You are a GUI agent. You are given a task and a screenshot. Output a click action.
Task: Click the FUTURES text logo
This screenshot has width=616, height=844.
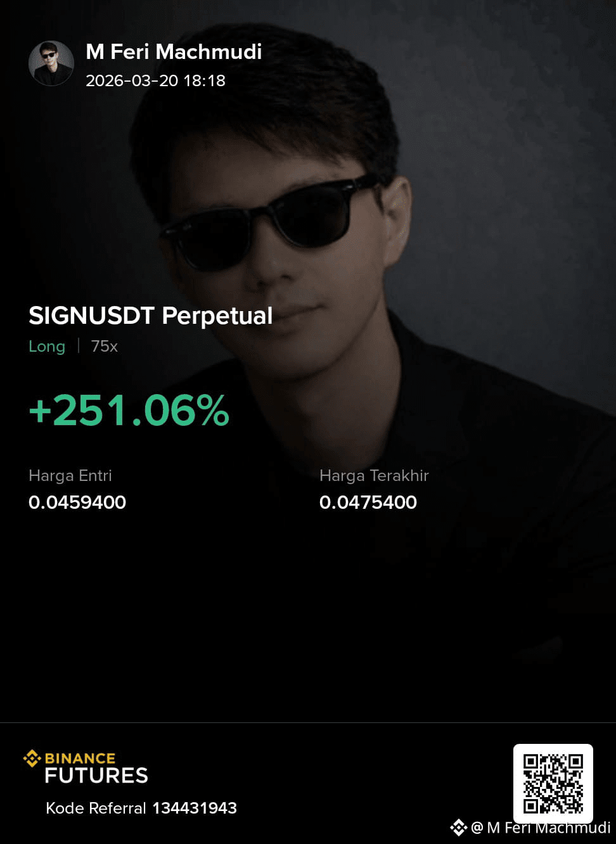pos(96,776)
